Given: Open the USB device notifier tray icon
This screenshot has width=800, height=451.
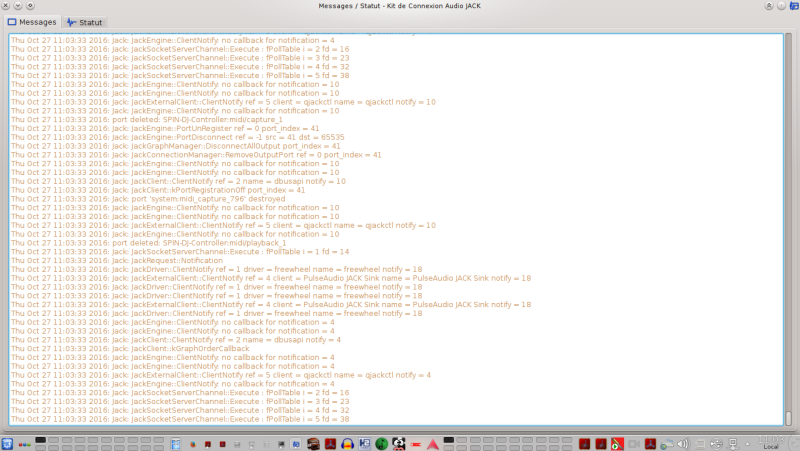Looking at the screenshot, I should pyautogui.click(x=716, y=444).
